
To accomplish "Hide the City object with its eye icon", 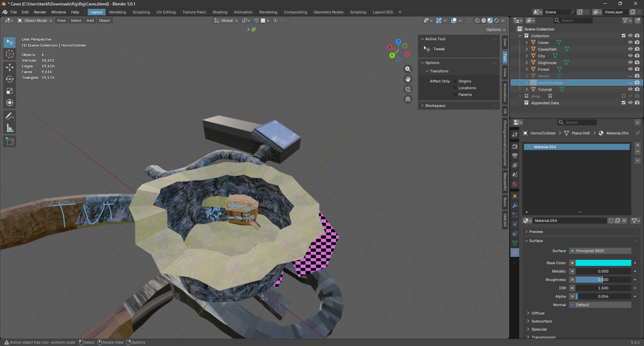I will click(630, 56).
